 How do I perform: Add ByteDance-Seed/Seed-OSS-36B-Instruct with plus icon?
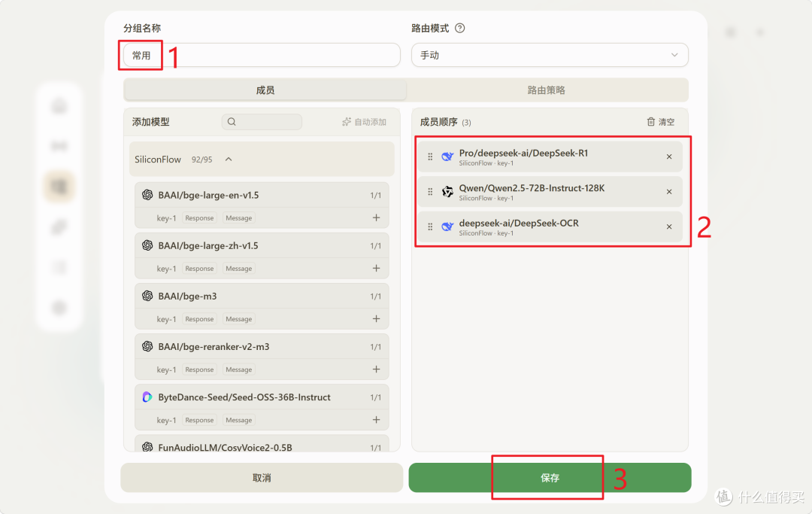377,420
